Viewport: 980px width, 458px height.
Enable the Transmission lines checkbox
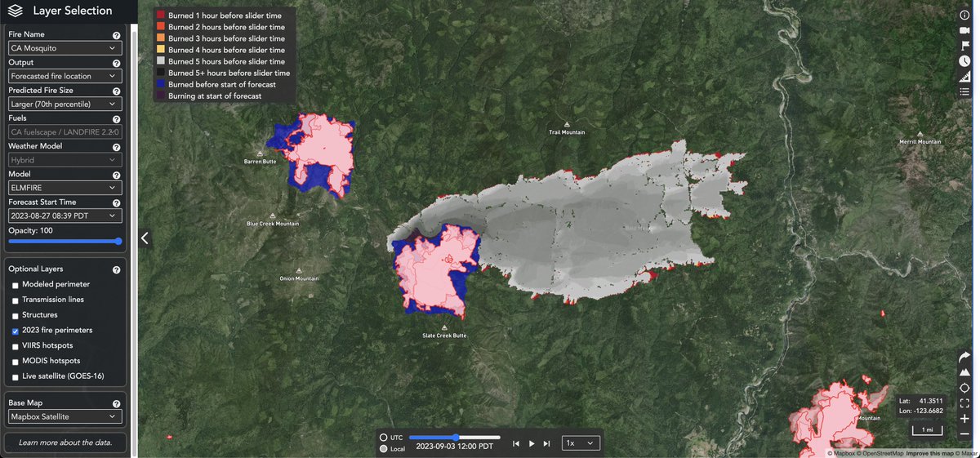(x=16, y=300)
